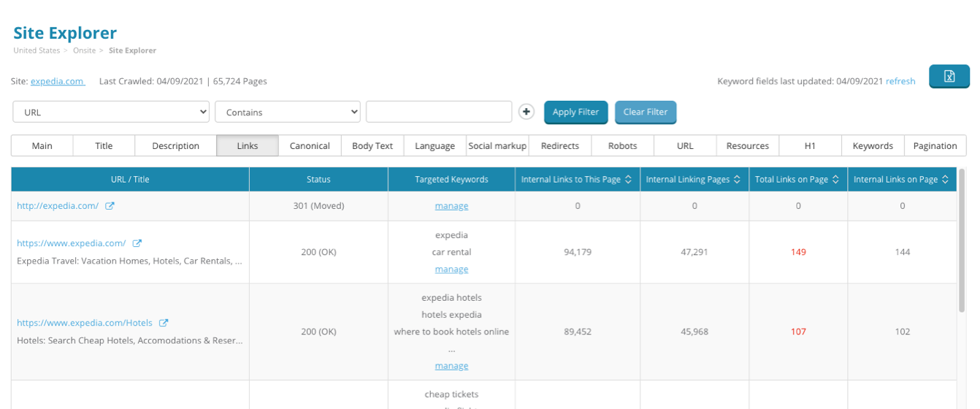
Task: Select the Redirects tab
Action: (559, 146)
